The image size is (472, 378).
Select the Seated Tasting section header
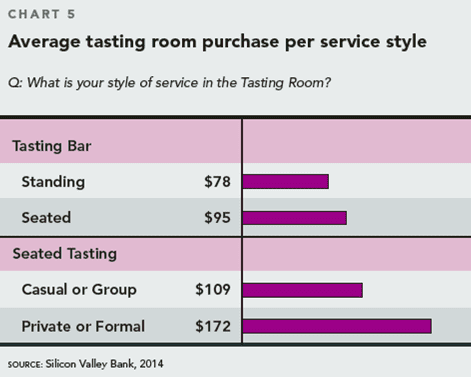65,254
